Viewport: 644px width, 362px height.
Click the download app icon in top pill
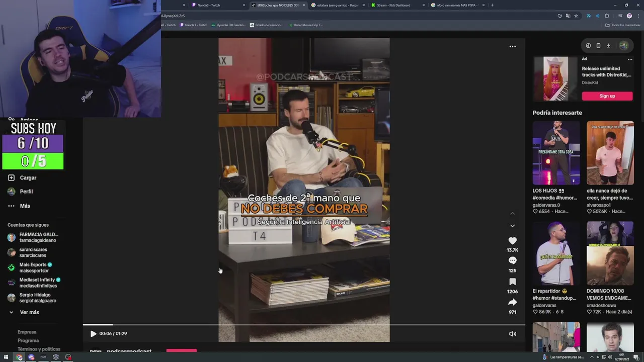(x=608, y=46)
